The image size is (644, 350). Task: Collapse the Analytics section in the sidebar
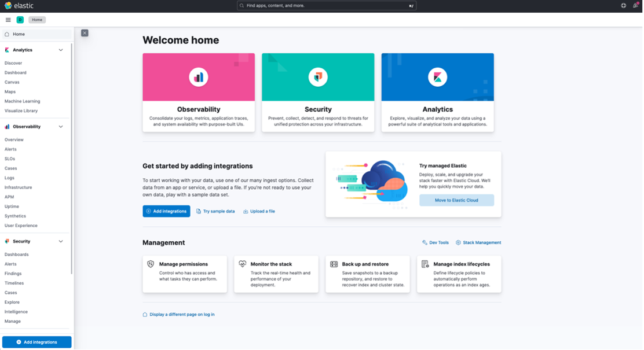[61, 50]
